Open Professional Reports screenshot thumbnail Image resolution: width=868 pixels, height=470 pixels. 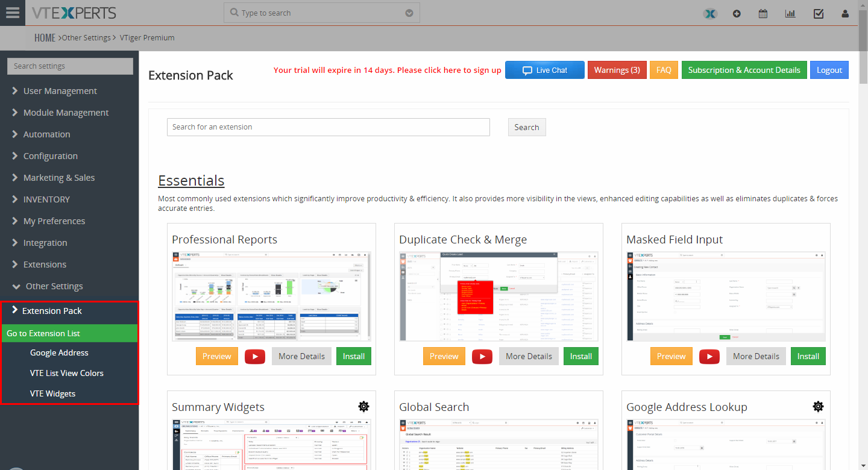click(x=271, y=296)
